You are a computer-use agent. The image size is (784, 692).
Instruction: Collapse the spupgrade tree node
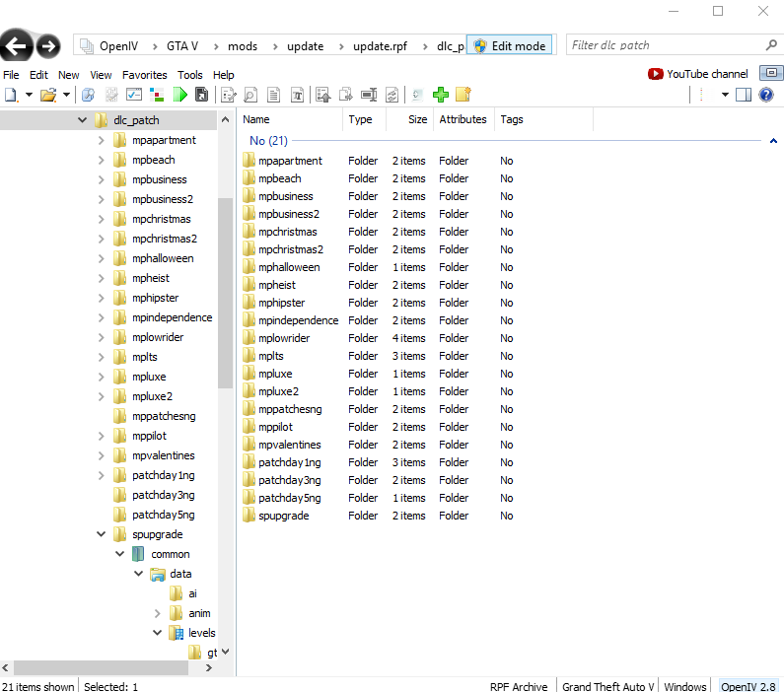pyautogui.click(x=101, y=534)
